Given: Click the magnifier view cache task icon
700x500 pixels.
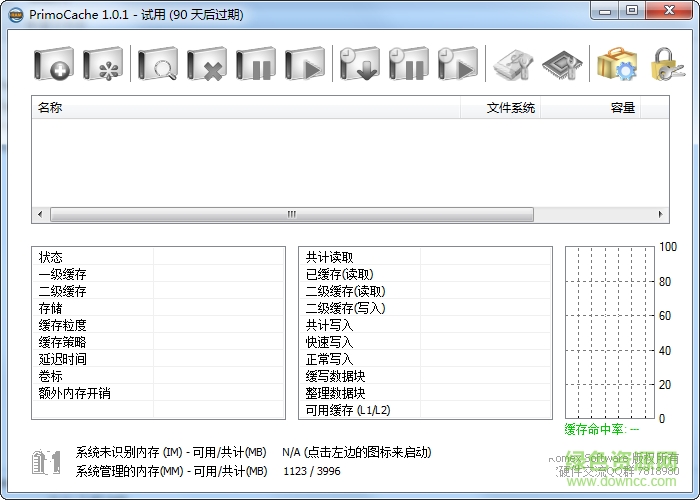Looking at the screenshot, I should click(x=158, y=66).
